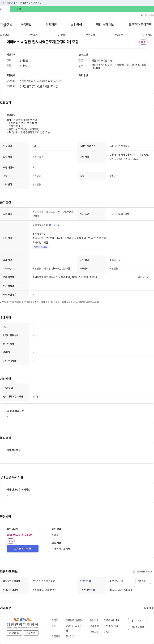The height and width of the screenshot is (644, 154).
Task: Click the 3개월 contract period text
Action: pos(36,216)
